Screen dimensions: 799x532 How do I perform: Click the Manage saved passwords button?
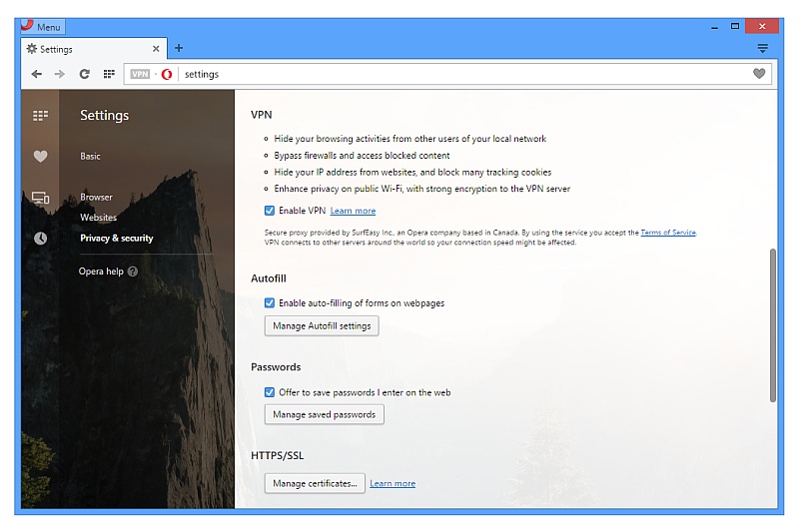pos(324,414)
